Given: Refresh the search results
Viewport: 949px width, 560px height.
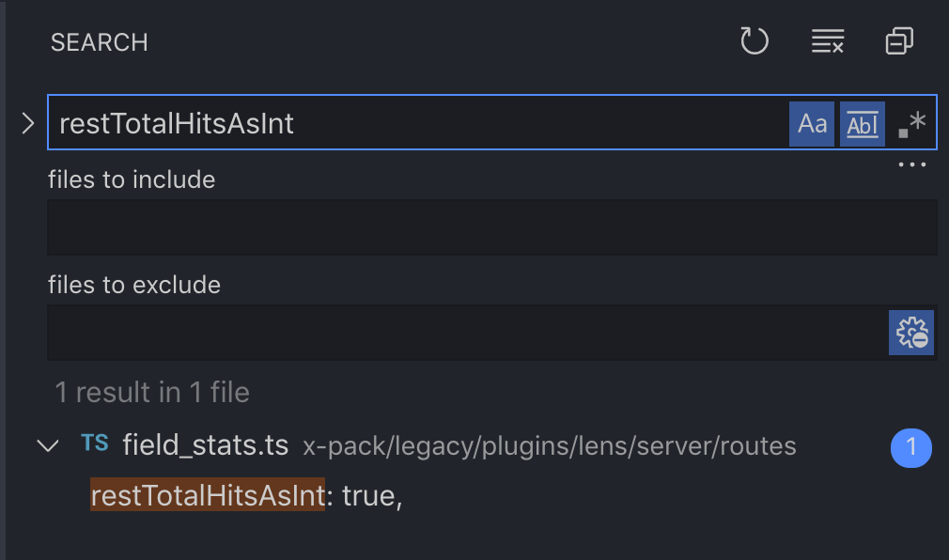Looking at the screenshot, I should pos(755,41).
